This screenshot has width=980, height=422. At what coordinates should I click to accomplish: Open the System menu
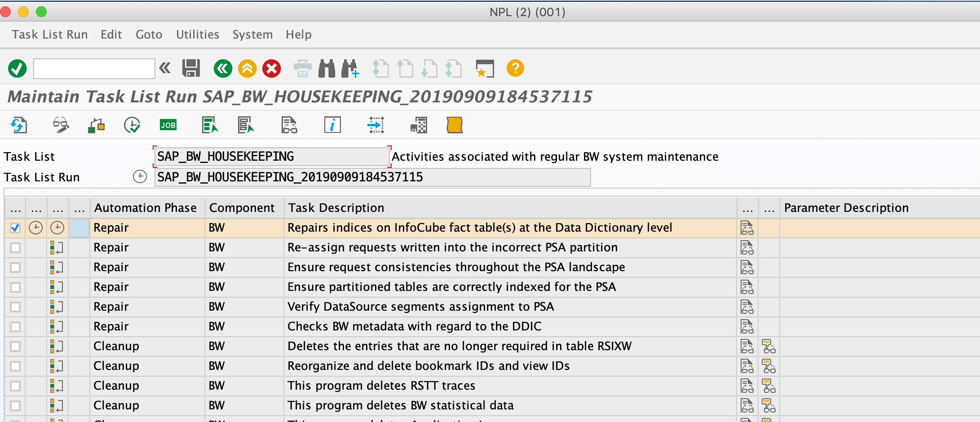click(x=252, y=35)
